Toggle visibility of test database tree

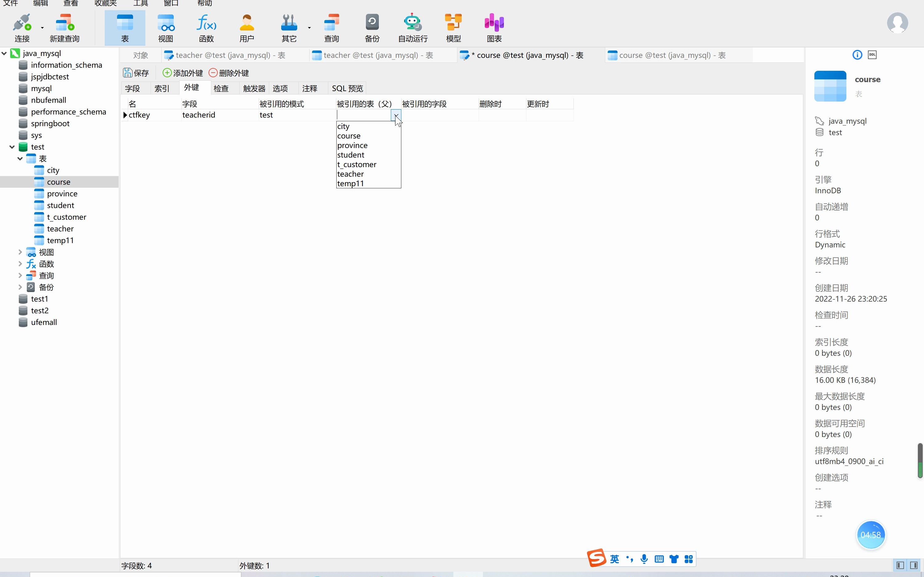click(x=11, y=146)
